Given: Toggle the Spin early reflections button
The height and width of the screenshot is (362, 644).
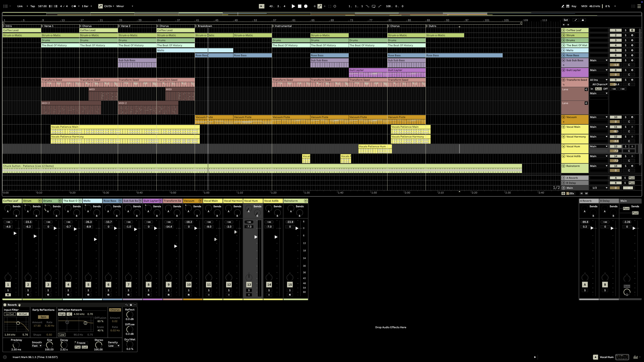Looking at the screenshot, I should pyautogui.click(x=43, y=317).
